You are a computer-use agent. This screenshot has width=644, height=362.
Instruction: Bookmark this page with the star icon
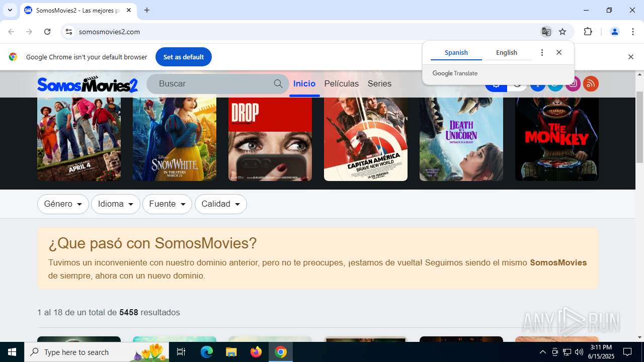pos(562,32)
